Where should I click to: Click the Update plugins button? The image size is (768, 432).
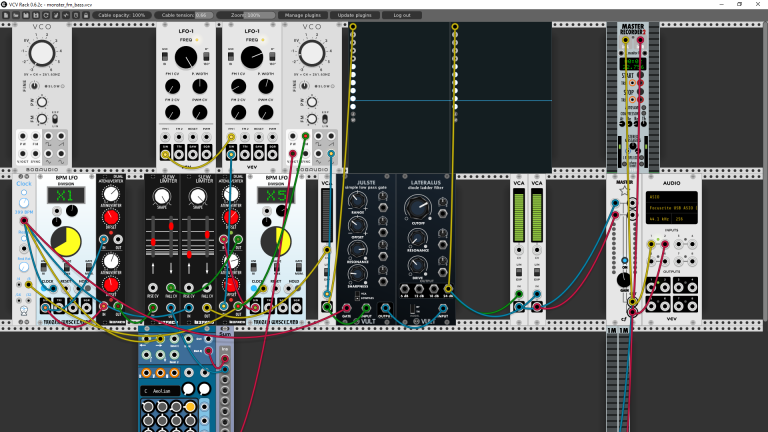355,15
